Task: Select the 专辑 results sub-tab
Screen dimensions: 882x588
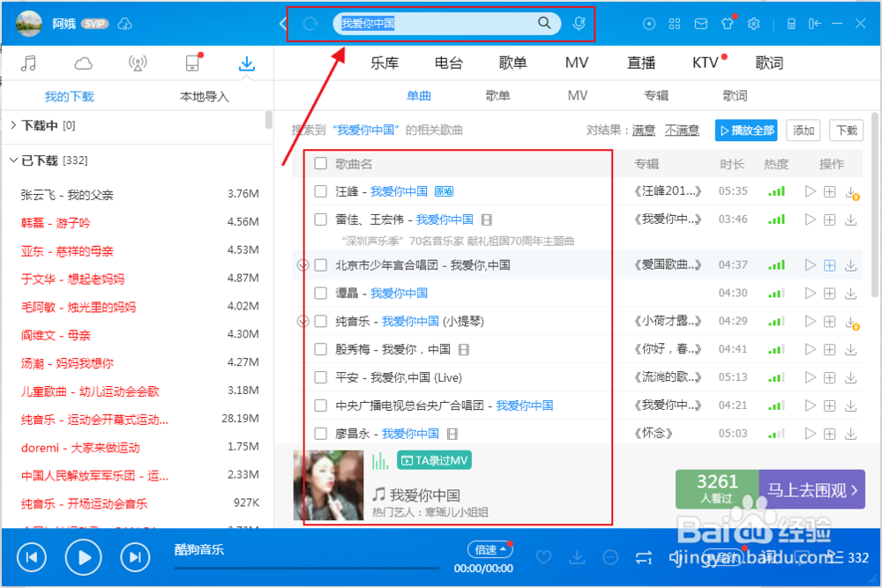Action: pyautogui.click(x=656, y=95)
